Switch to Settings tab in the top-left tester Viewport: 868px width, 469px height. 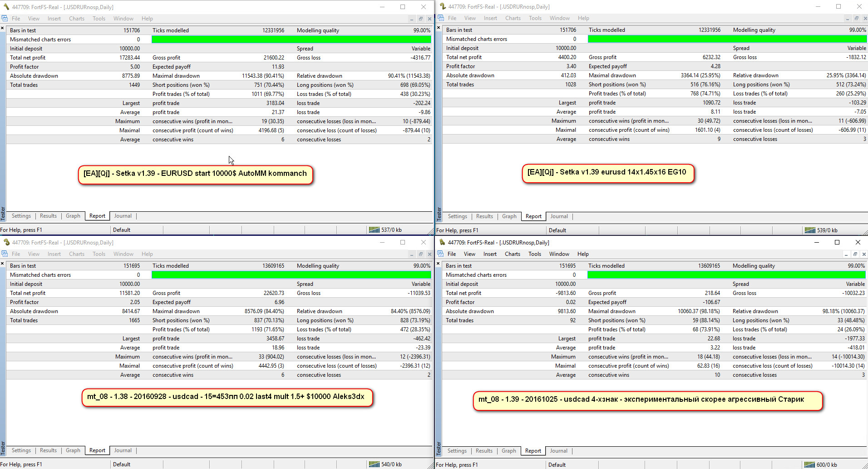click(x=21, y=216)
